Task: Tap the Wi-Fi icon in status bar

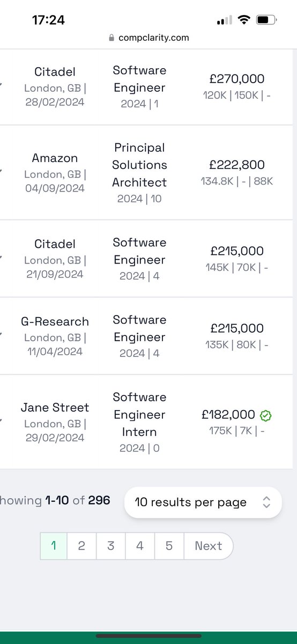Action: (244, 20)
